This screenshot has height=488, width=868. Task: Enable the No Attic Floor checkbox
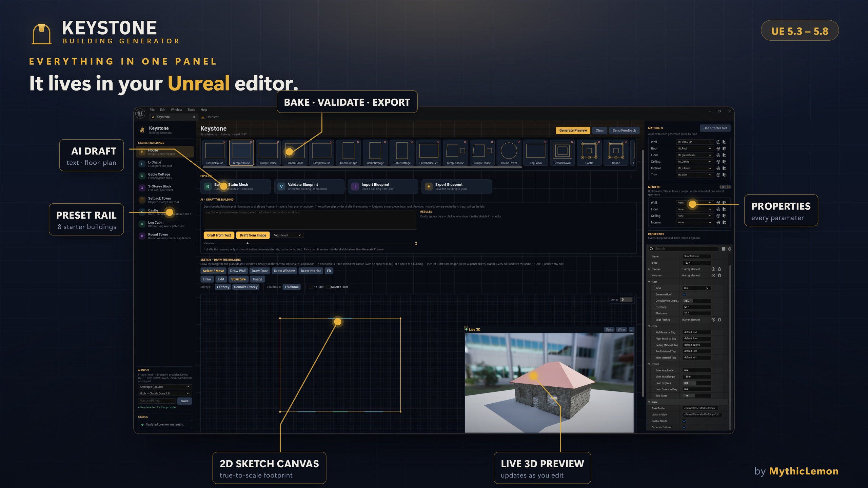pos(329,287)
